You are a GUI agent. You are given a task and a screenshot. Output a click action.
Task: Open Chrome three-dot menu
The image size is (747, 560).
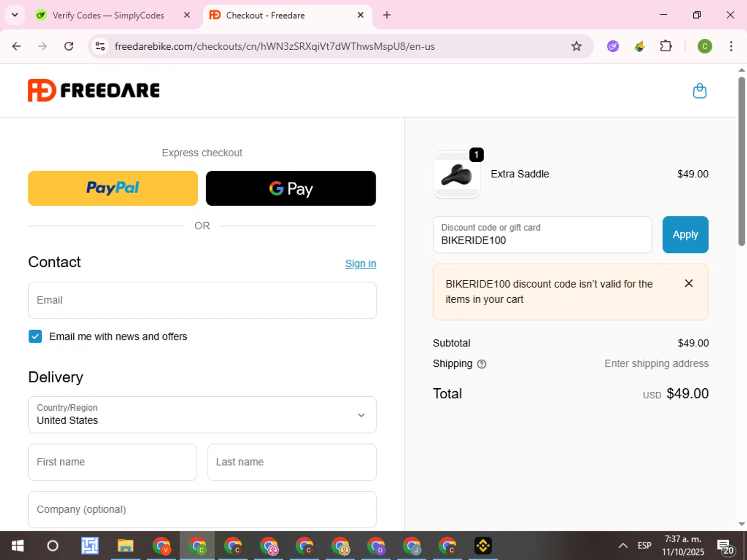[731, 46]
